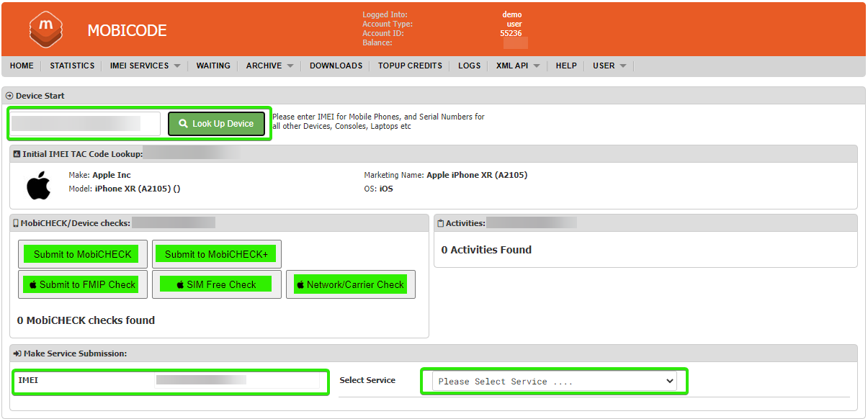Expand the ARCHIVE menu
The height and width of the screenshot is (419, 868).
pos(269,66)
